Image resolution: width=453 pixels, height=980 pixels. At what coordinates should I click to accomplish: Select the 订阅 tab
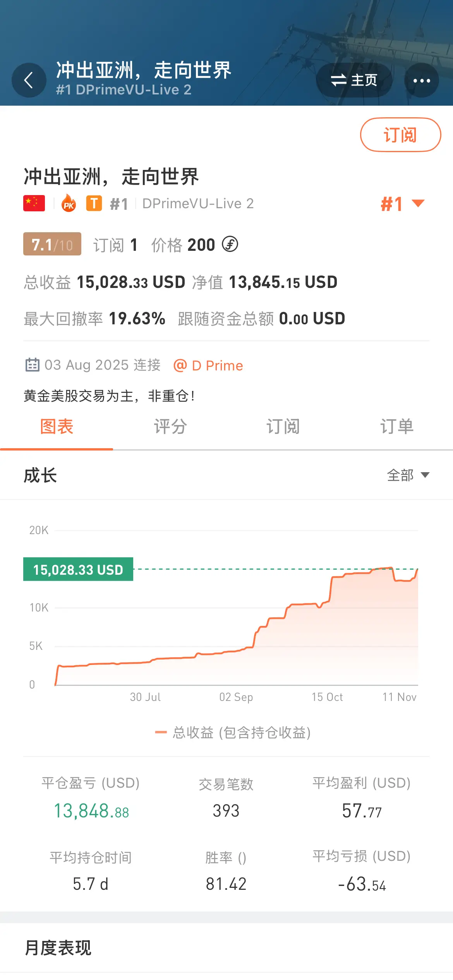point(283,427)
